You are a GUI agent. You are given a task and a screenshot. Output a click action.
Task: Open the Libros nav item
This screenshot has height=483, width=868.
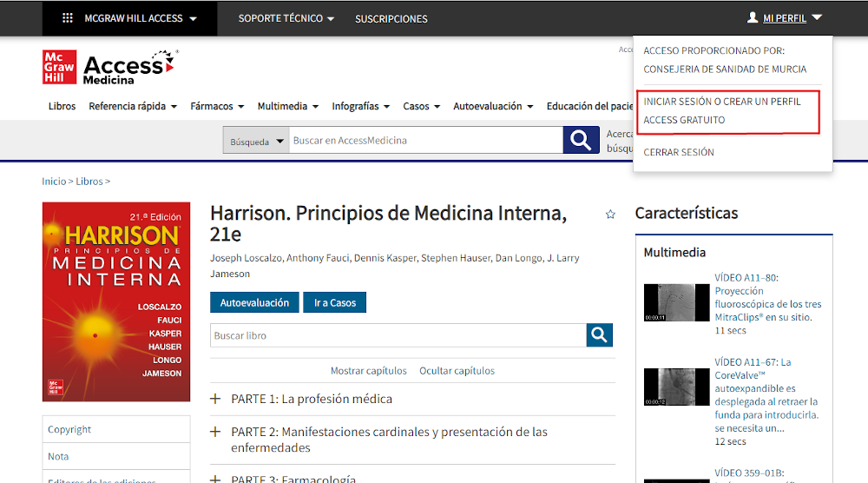(x=62, y=106)
